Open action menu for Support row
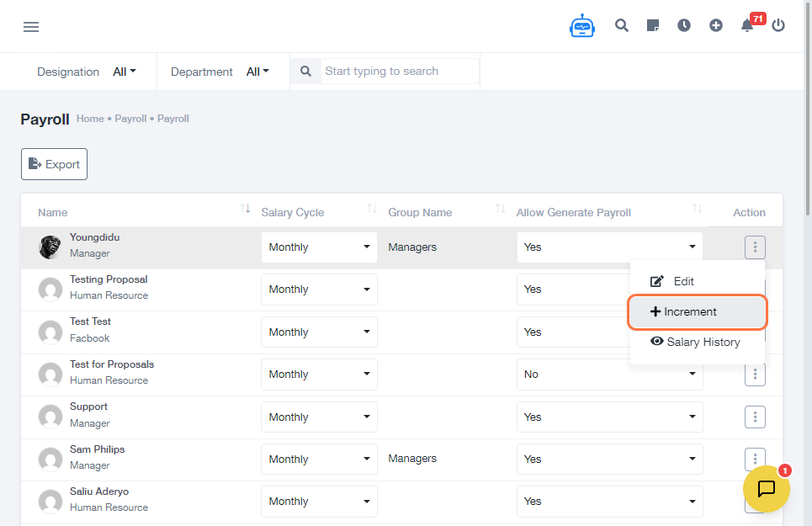Image resolution: width=812 pixels, height=526 pixels. tap(755, 417)
